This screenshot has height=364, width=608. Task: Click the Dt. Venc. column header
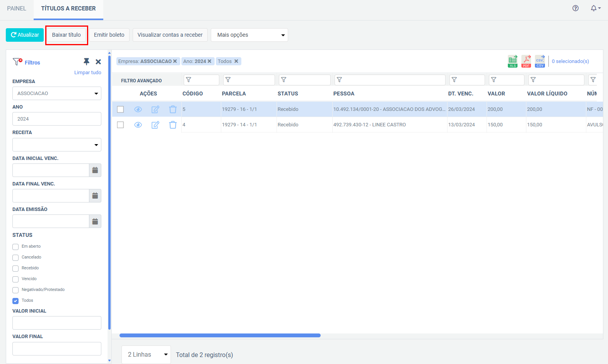tap(461, 94)
